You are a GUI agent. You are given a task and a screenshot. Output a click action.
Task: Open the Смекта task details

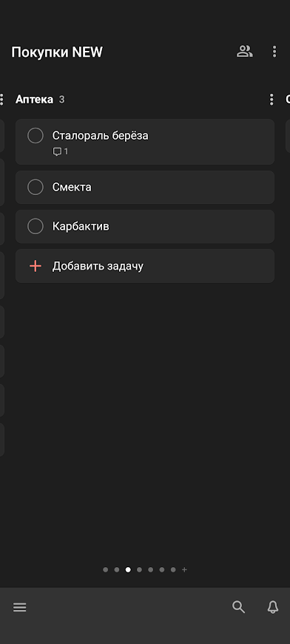[145, 188]
